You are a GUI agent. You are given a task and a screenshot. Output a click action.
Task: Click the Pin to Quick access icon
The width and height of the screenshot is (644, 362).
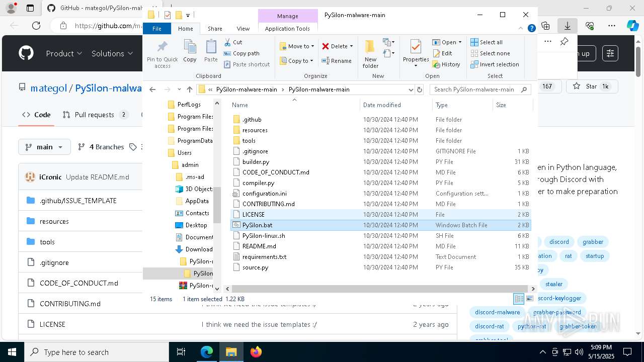coord(162,54)
